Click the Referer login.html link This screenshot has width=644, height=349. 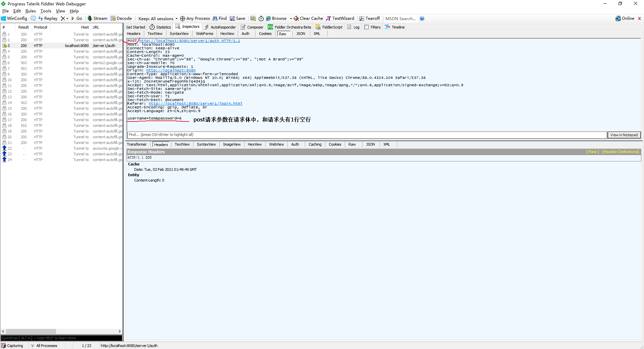pos(195,103)
